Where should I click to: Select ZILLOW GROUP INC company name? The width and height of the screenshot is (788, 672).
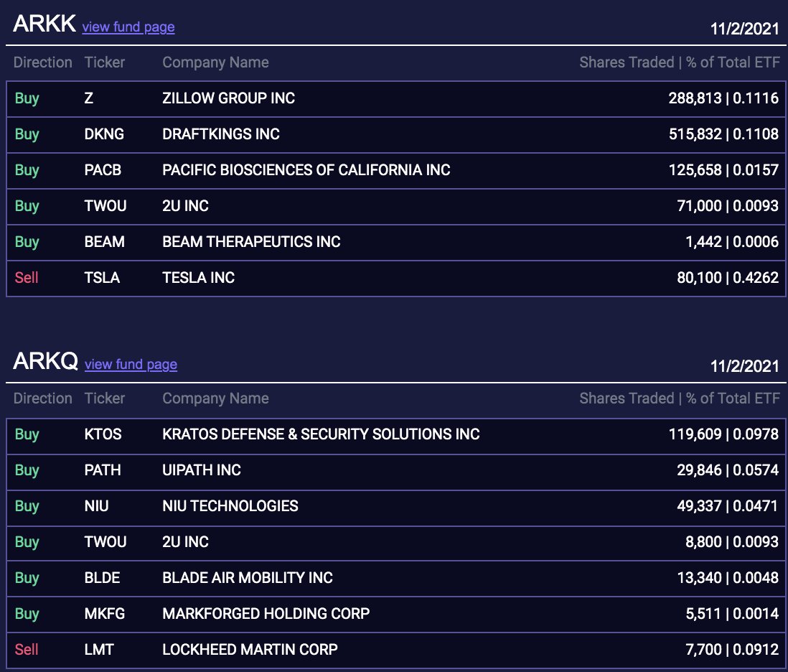229,98
